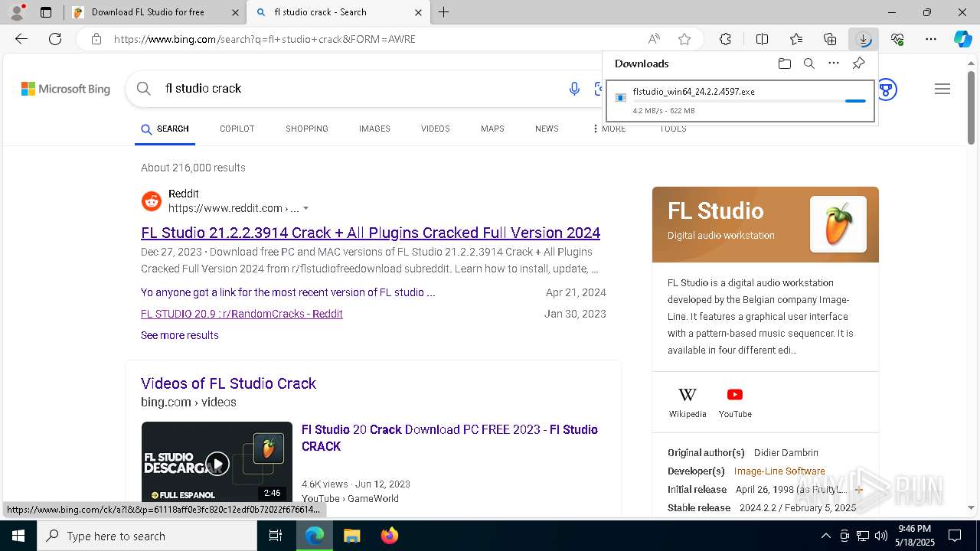Open Videos of FL Studio Crack heading

pyautogui.click(x=228, y=383)
